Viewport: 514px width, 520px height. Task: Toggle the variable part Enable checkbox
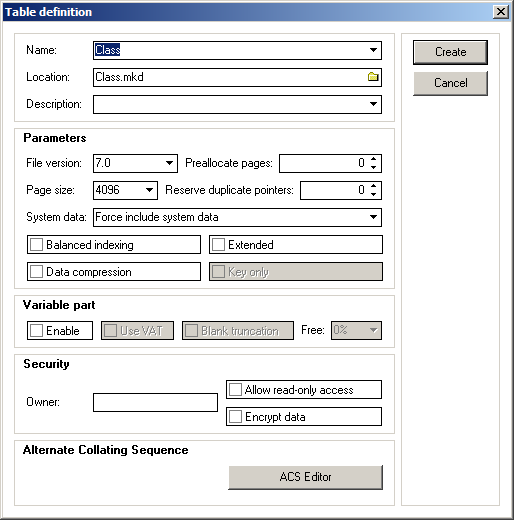[x=36, y=331]
